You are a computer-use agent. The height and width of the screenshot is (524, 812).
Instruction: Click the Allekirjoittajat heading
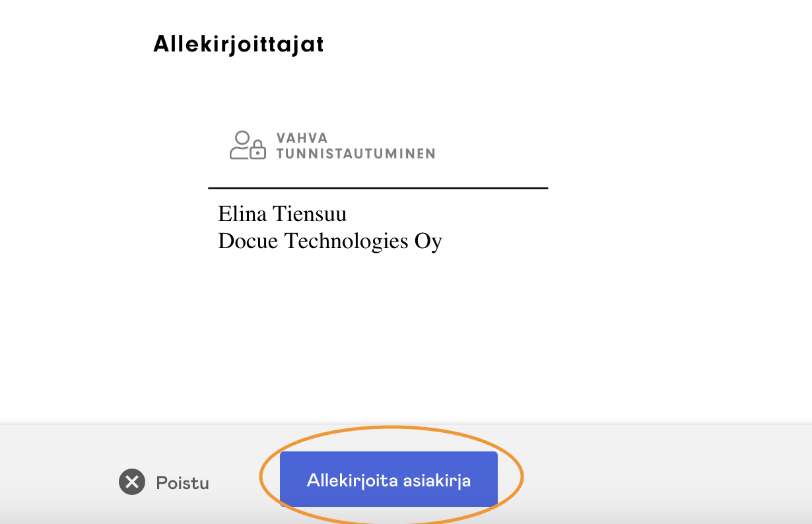click(238, 44)
